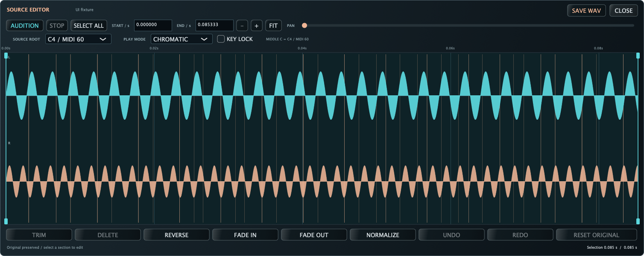Click SAVE WAV button

[x=586, y=11]
